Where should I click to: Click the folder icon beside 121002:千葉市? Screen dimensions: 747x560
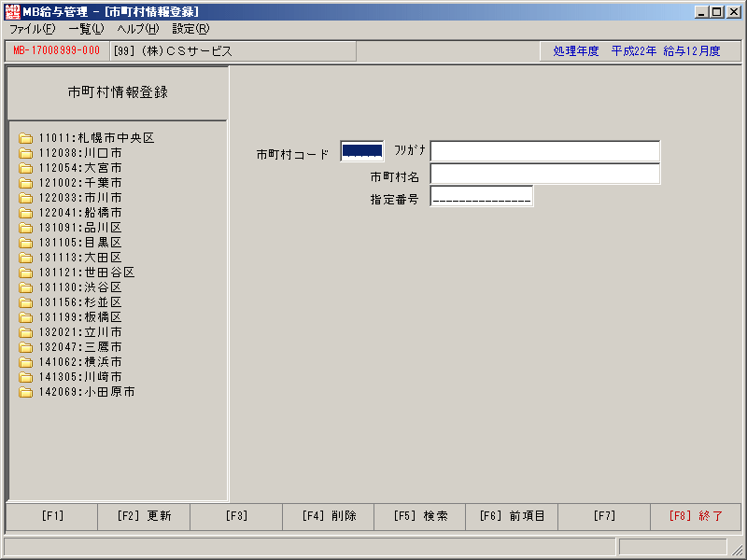(26, 183)
